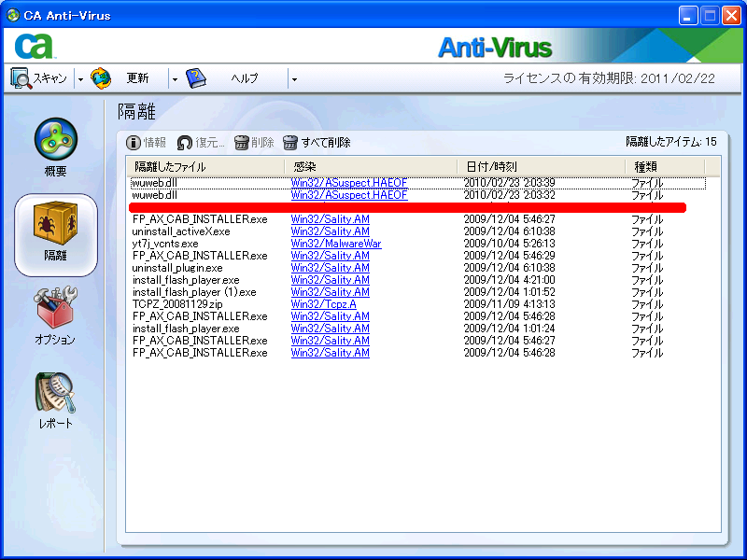This screenshot has height=560, width=747.
Task: Open Win32/Sality.AM link for install_flash_player (1).exe
Action: [x=331, y=292]
